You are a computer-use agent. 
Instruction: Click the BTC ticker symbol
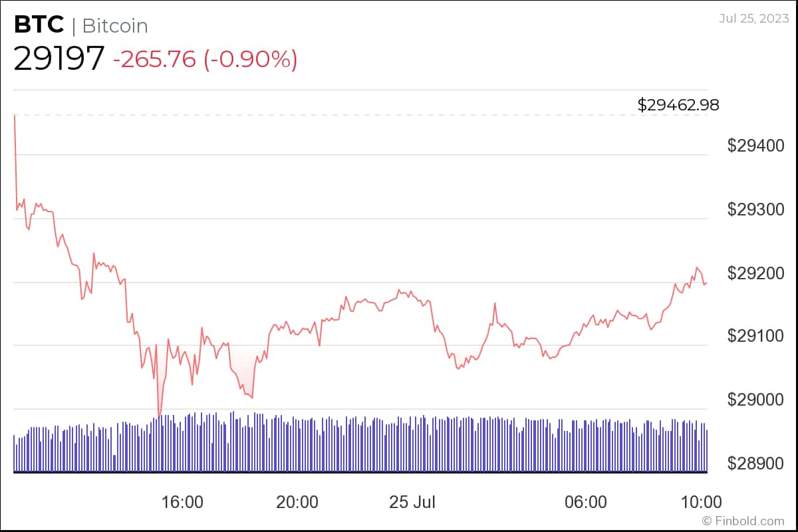pyautogui.click(x=39, y=25)
